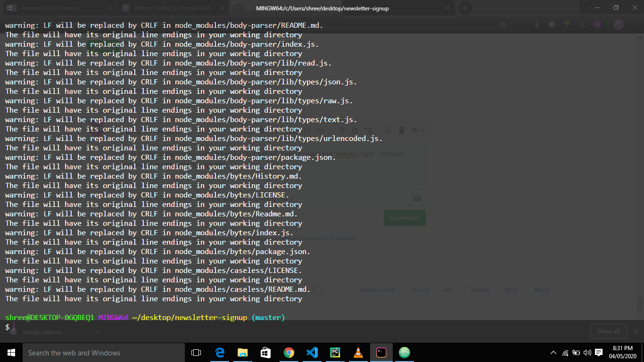Toggle the bookmark star in the address bar
The image size is (644, 362).
coord(503,24)
